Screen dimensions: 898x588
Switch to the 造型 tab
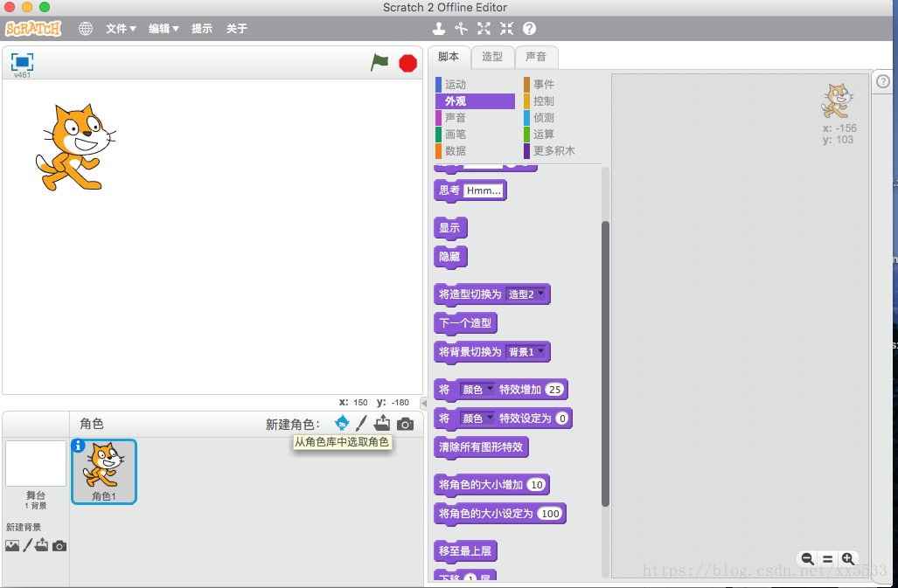click(x=492, y=57)
